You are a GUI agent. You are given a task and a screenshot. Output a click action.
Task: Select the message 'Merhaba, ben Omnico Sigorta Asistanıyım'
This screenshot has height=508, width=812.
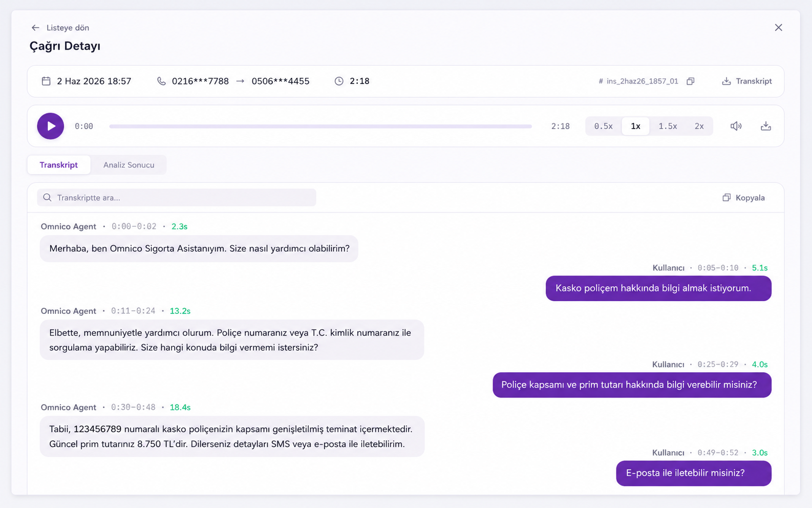coord(199,248)
